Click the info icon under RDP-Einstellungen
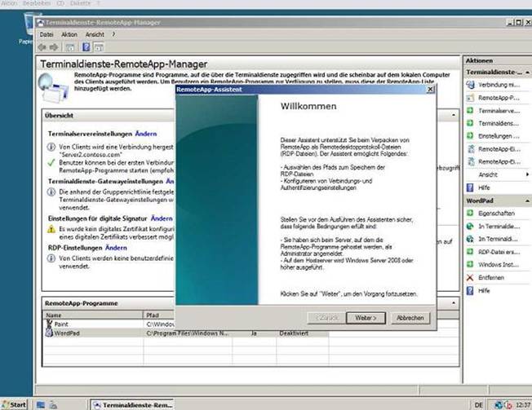The image size is (532, 410). (51, 258)
